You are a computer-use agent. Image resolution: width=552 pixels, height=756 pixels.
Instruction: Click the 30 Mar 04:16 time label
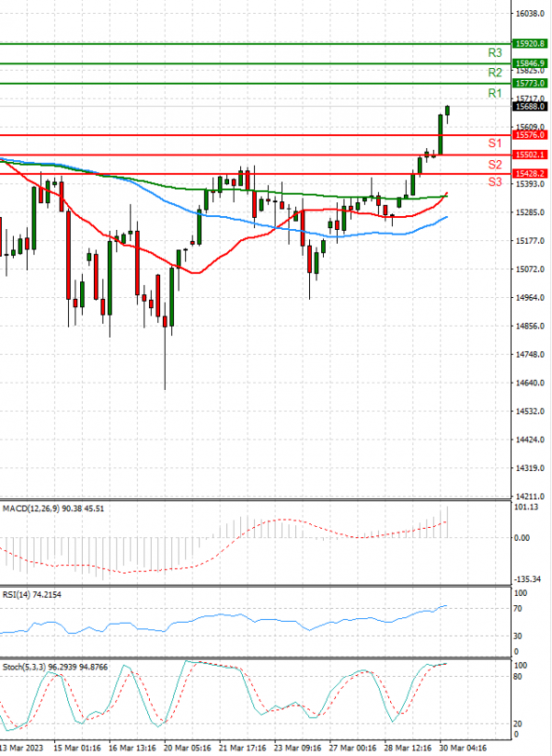[x=464, y=749]
